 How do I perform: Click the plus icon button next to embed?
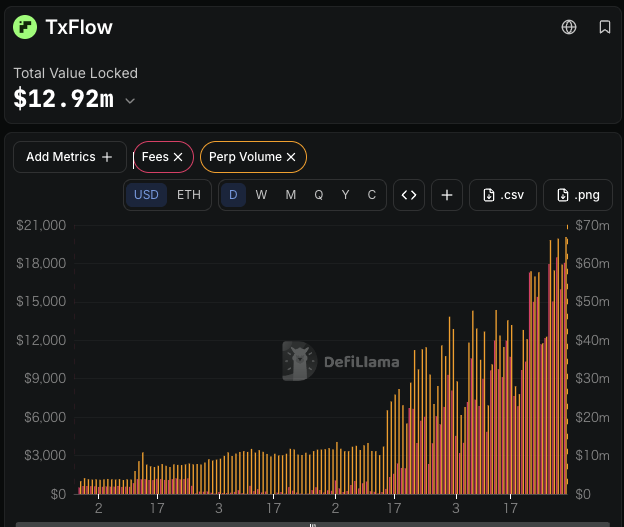[447, 195]
